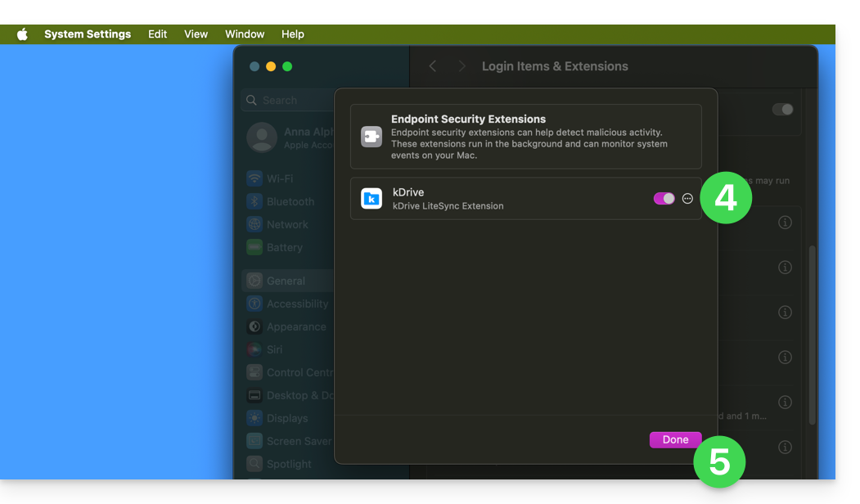
Task: Click the Anna account avatar
Action: coord(262,137)
